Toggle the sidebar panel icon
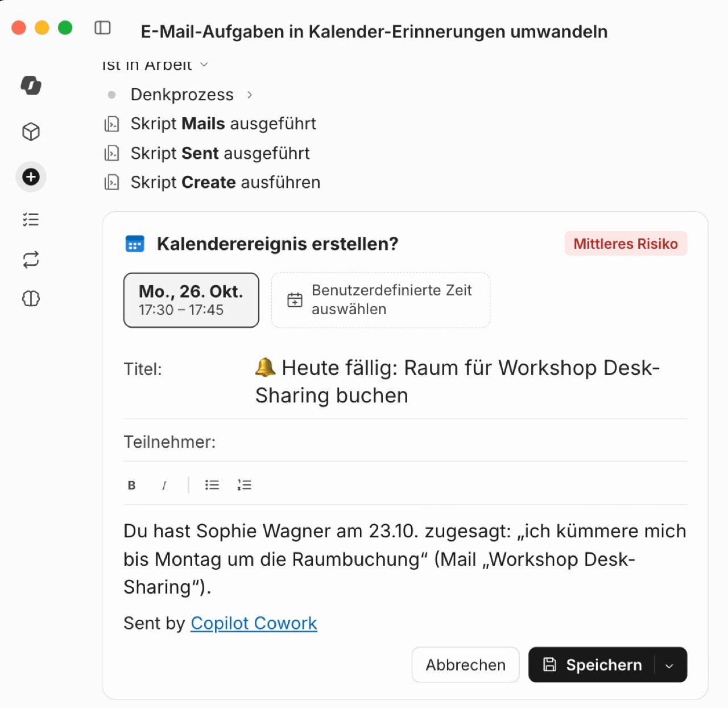 [102, 28]
